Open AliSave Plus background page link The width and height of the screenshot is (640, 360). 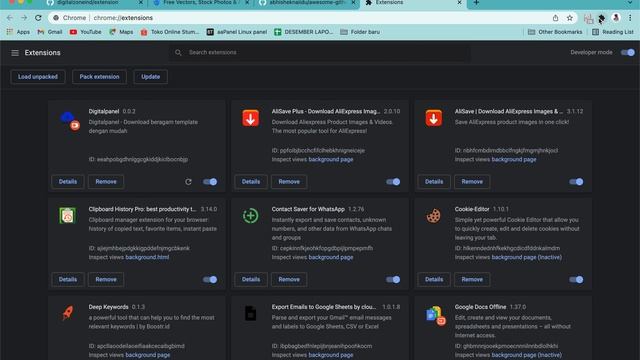click(331, 160)
